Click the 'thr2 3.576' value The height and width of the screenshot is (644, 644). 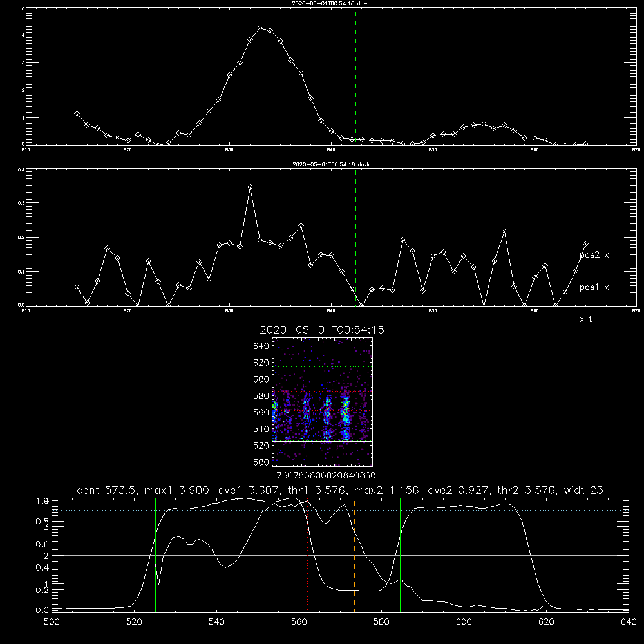(x=527, y=490)
